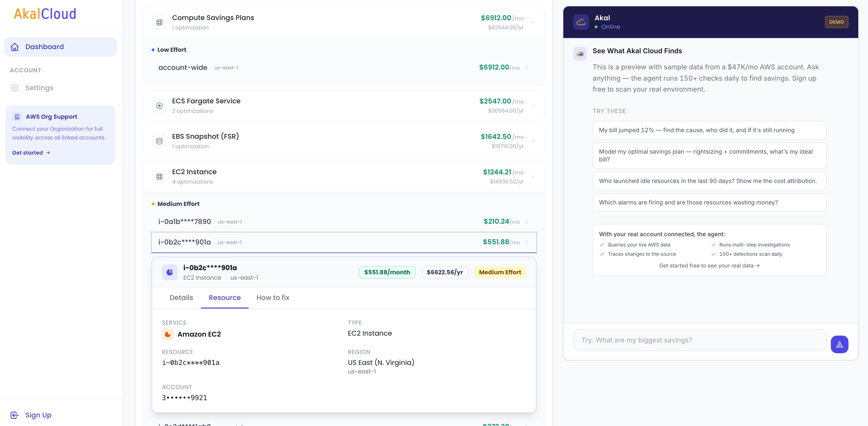Screen dimensions: 868x426
Task: Expand the ECS Fargate Service card
Action: [533, 106]
